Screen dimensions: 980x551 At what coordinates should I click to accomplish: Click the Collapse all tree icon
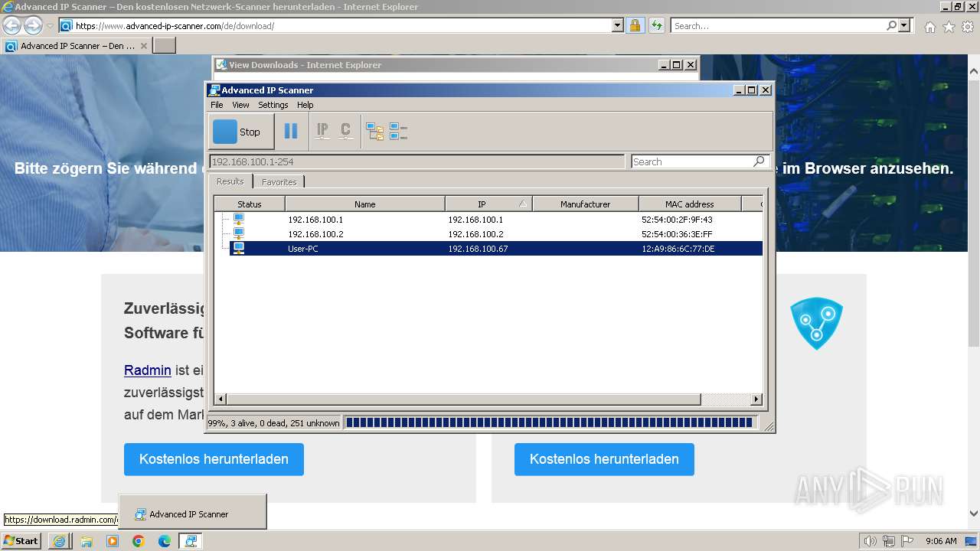(398, 132)
